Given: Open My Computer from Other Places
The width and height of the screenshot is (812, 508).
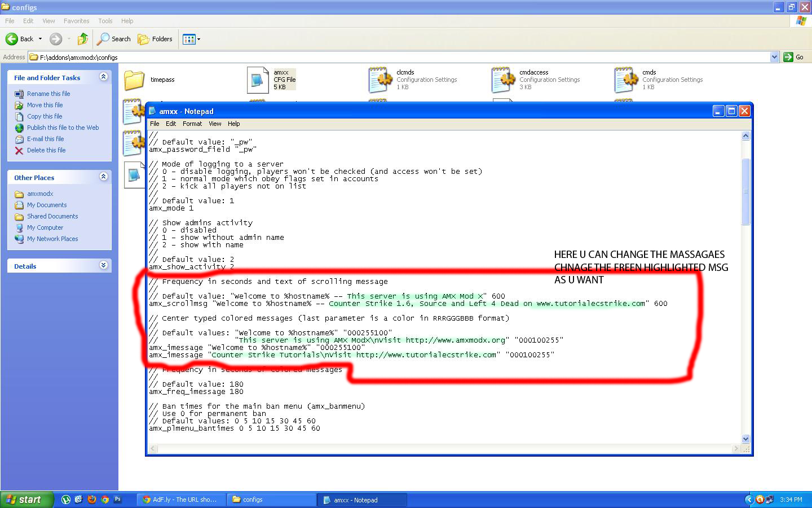Looking at the screenshot, I should pos(45,227).
